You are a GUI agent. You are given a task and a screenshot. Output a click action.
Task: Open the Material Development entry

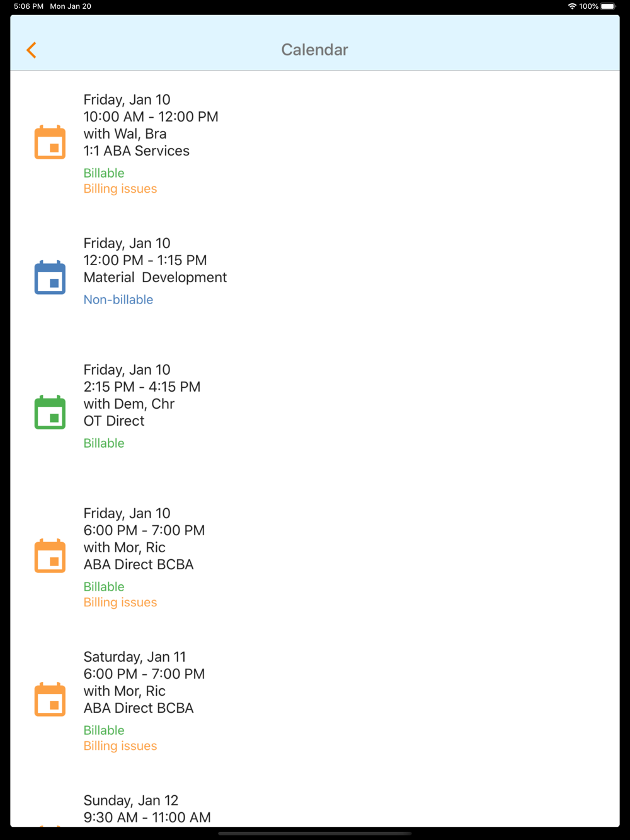155,277
